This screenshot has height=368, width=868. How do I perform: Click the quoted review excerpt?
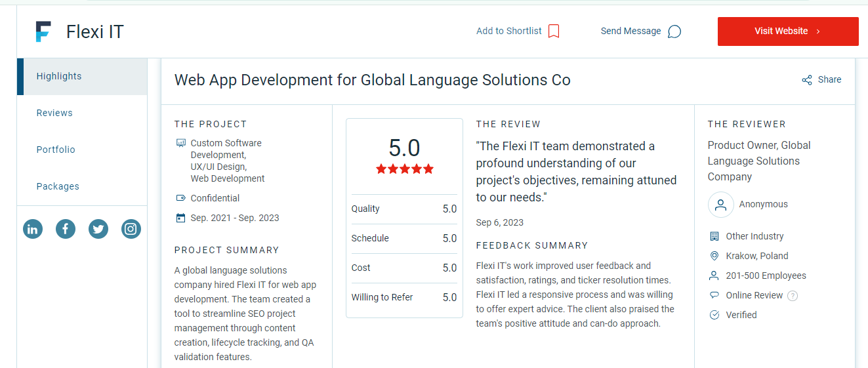[x=576, y=172]
